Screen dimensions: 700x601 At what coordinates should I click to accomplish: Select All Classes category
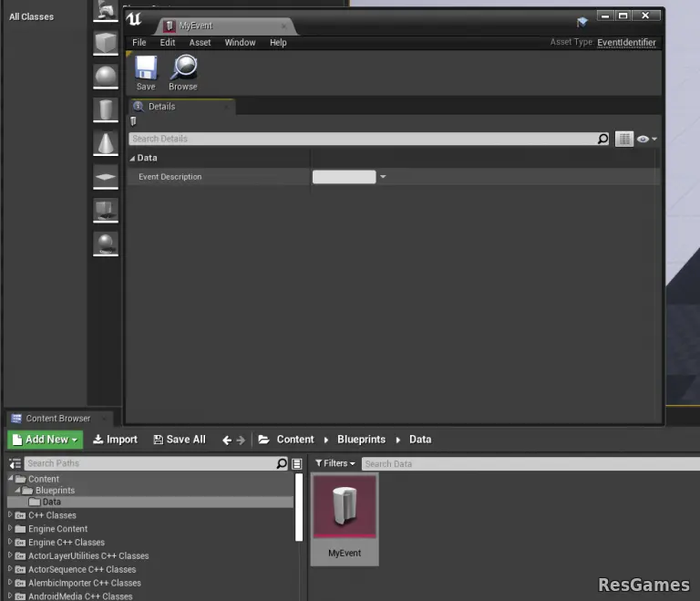click(x=31, y=17)
